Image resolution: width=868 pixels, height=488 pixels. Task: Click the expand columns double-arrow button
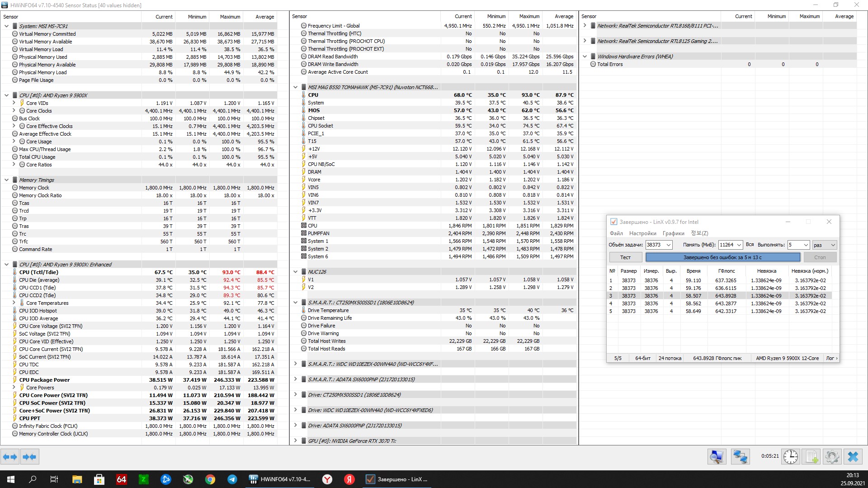pos(10,457)
